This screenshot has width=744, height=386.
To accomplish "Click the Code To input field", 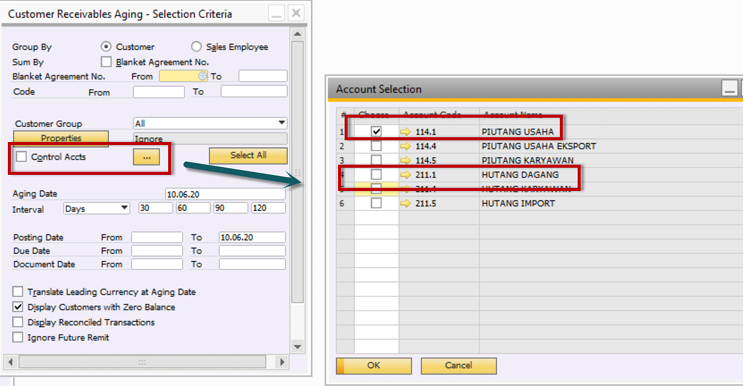I will [254, 91].
